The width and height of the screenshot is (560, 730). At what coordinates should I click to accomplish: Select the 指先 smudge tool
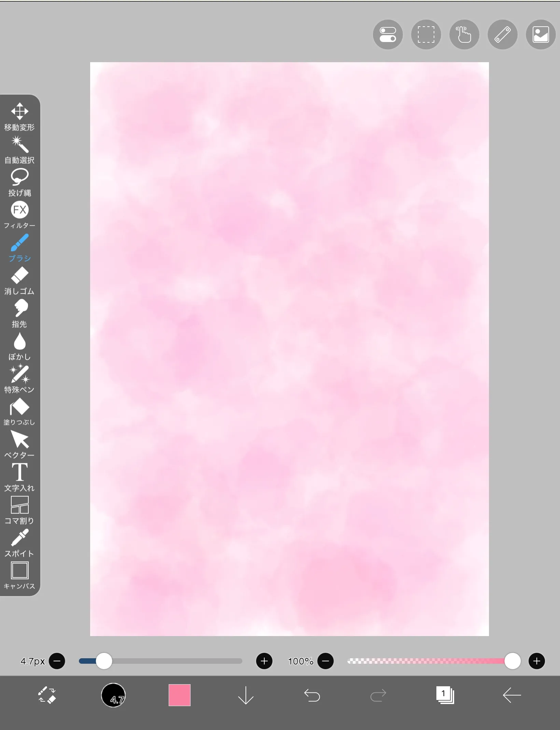coord(19,313)
